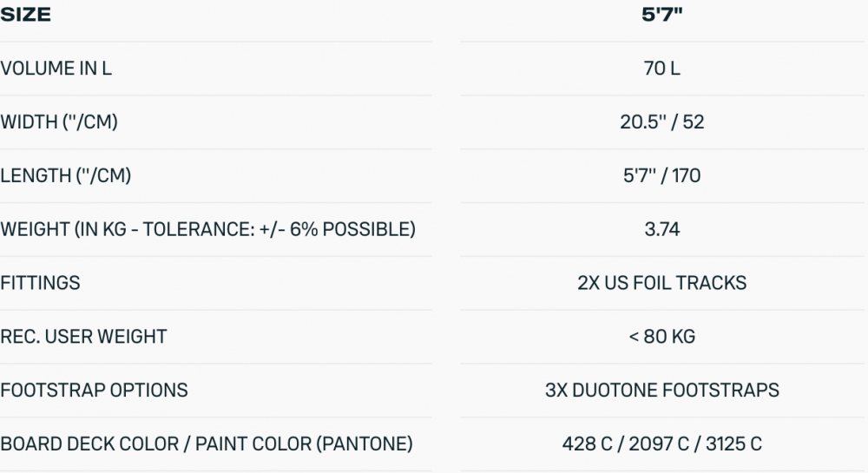The width and height of the screenshot is (868, 473).
Task: Select the 2X US FOIL TRACKS value
Action: 661,283
